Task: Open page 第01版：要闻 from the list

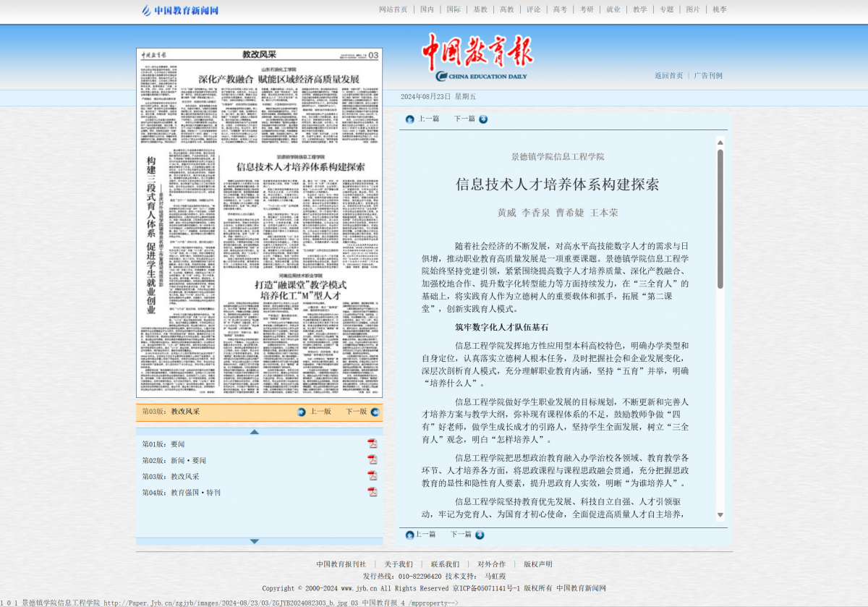Action: (x=163, y=443)
